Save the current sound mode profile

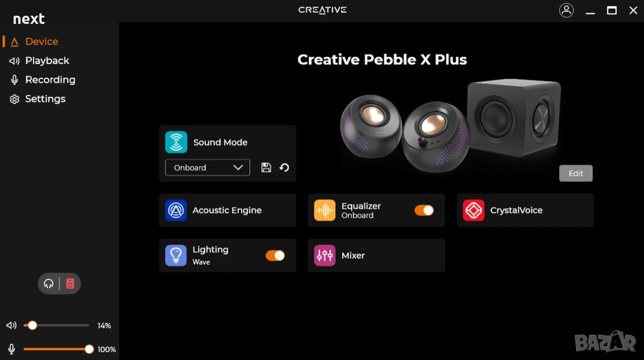266,168
